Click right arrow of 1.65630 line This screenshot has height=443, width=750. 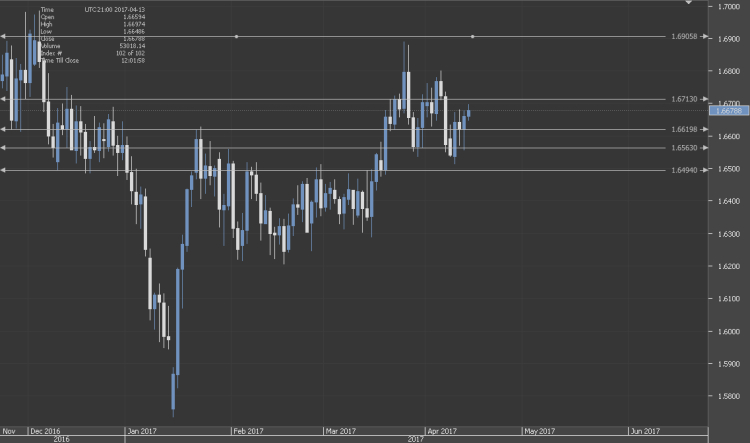(x=706, y=148)
